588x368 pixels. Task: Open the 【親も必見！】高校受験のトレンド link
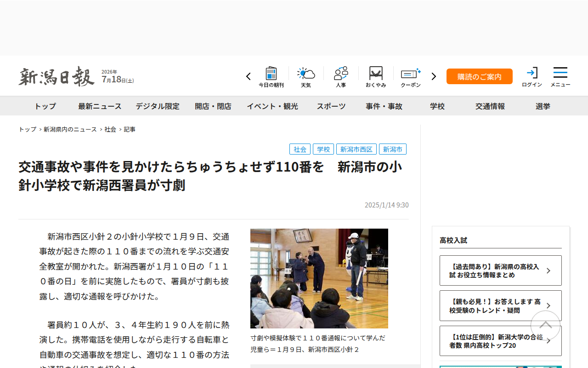coord(501,306)
